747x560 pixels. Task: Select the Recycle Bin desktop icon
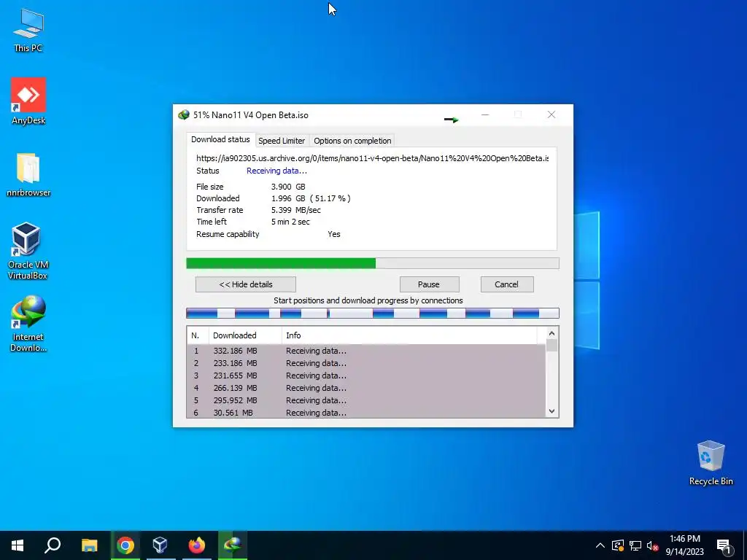(711, 463)
